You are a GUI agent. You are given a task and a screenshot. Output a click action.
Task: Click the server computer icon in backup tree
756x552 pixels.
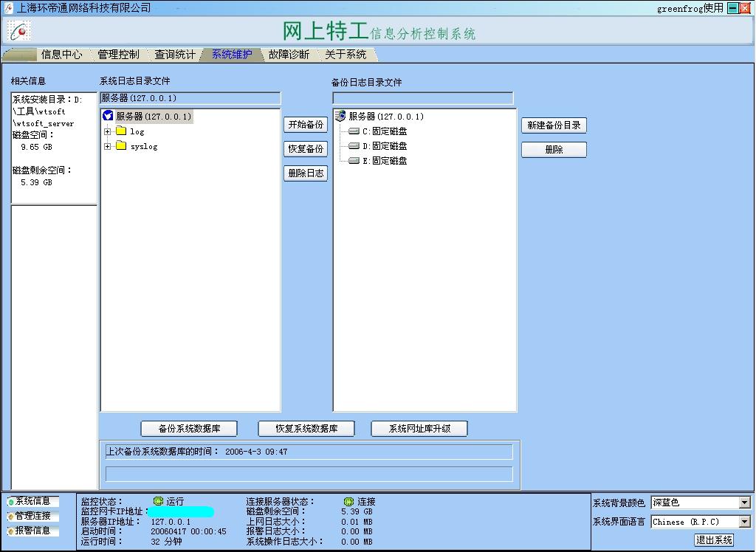(x=340, y=116)
